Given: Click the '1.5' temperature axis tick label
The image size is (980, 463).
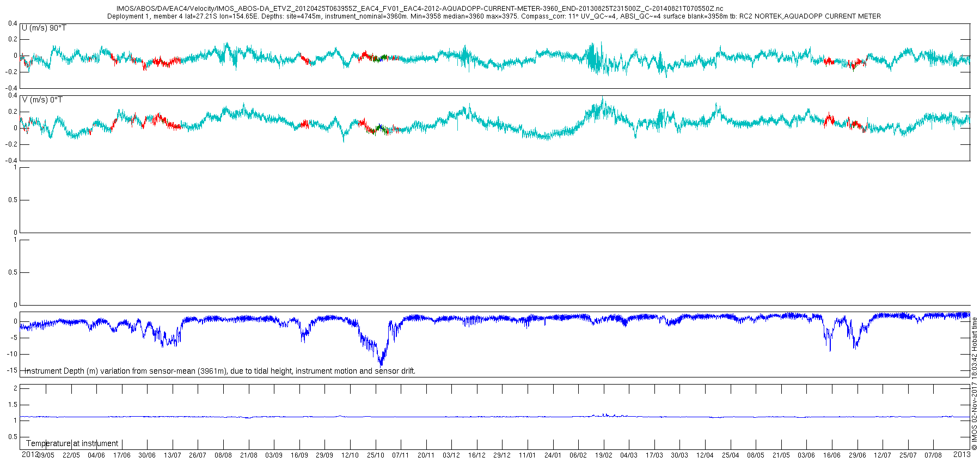Looking at the screenshot, I should pos(13,405).
